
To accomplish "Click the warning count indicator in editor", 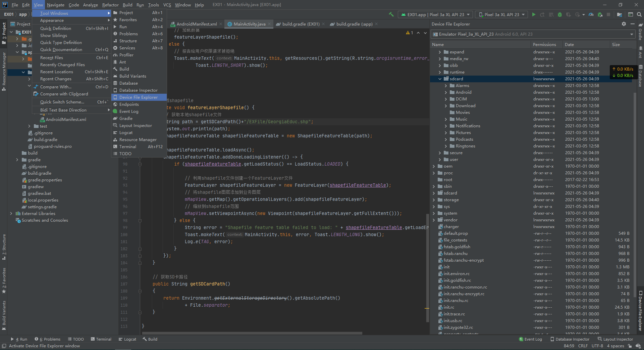I will 410,33.
